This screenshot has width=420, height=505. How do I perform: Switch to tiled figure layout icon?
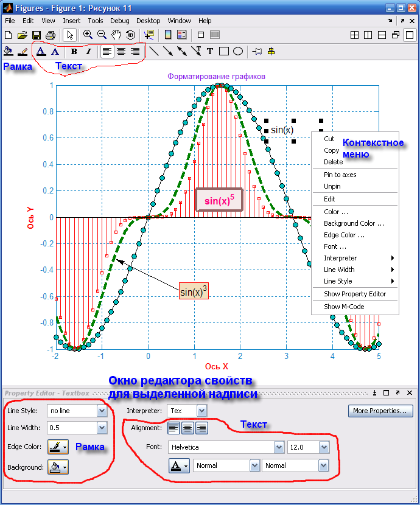(354, 35)
